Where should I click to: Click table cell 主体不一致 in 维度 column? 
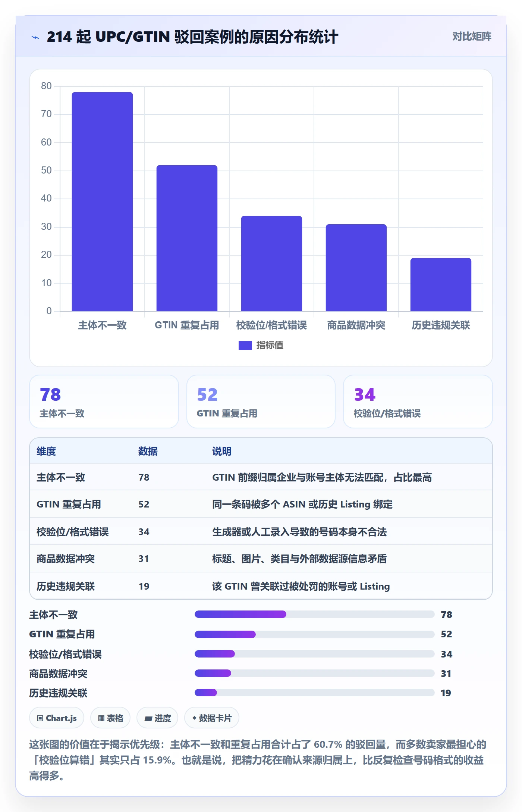(x=61, y=477)
